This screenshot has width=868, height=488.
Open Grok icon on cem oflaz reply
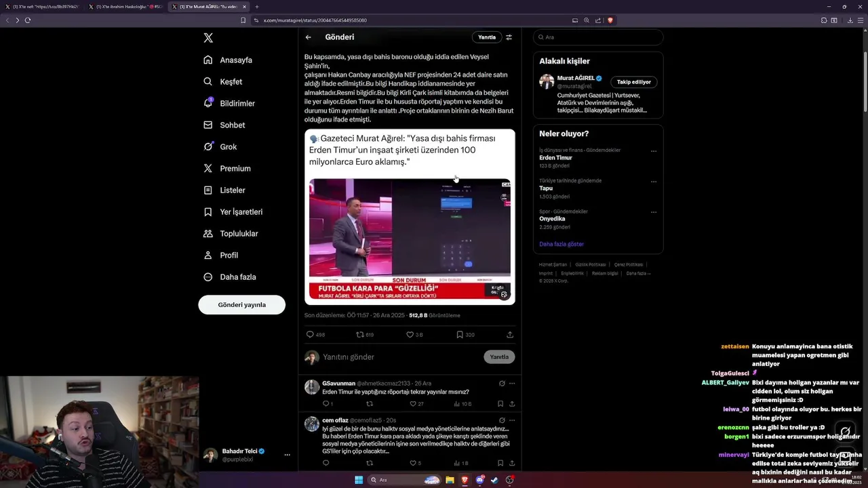(502, 420)
